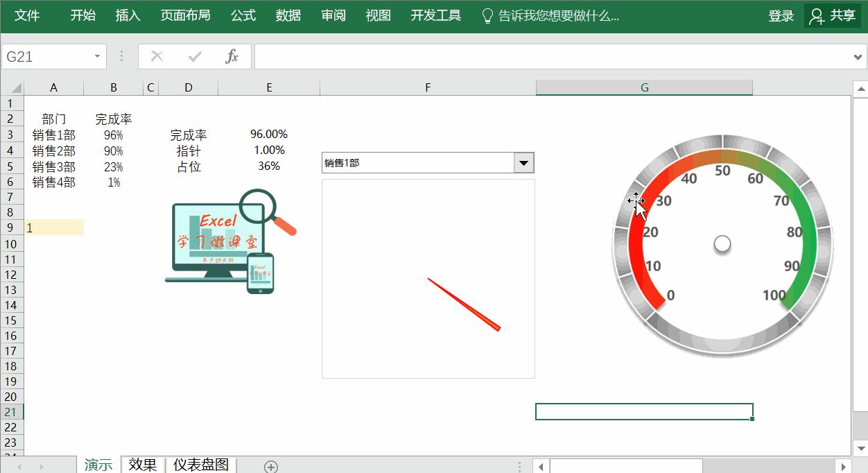Click the 登录 sign-in link
868x473 pixels.
tap(781, 14)
